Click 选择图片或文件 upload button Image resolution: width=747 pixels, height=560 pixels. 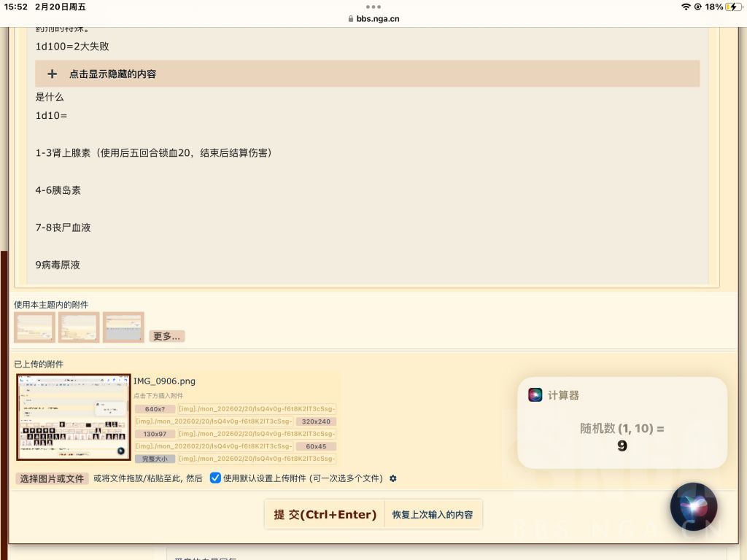[x=52, y=478]
